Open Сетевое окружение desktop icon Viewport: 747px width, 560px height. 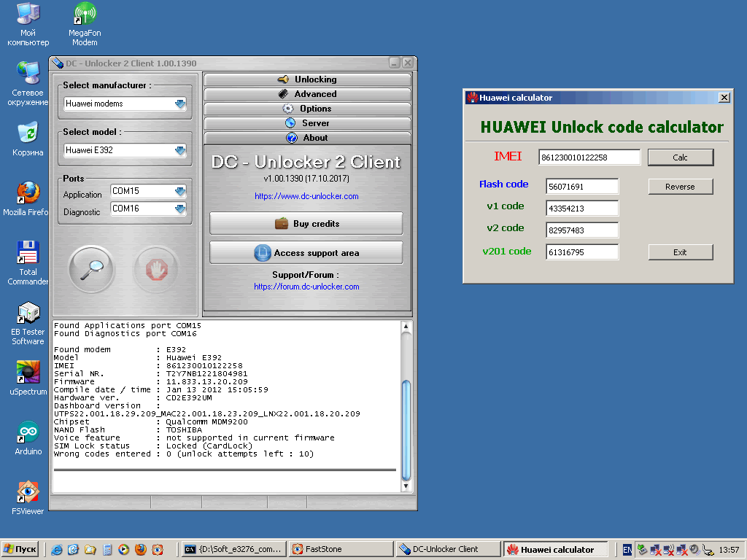(x=28, y=84)
